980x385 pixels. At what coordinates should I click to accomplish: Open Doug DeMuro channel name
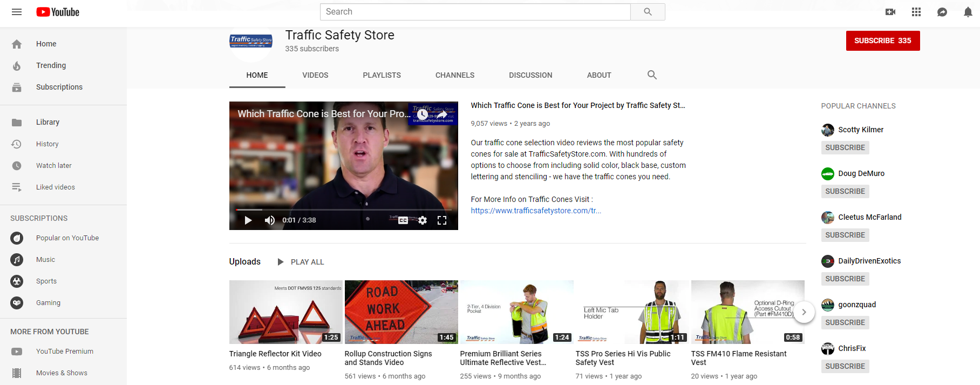point(861,173)
